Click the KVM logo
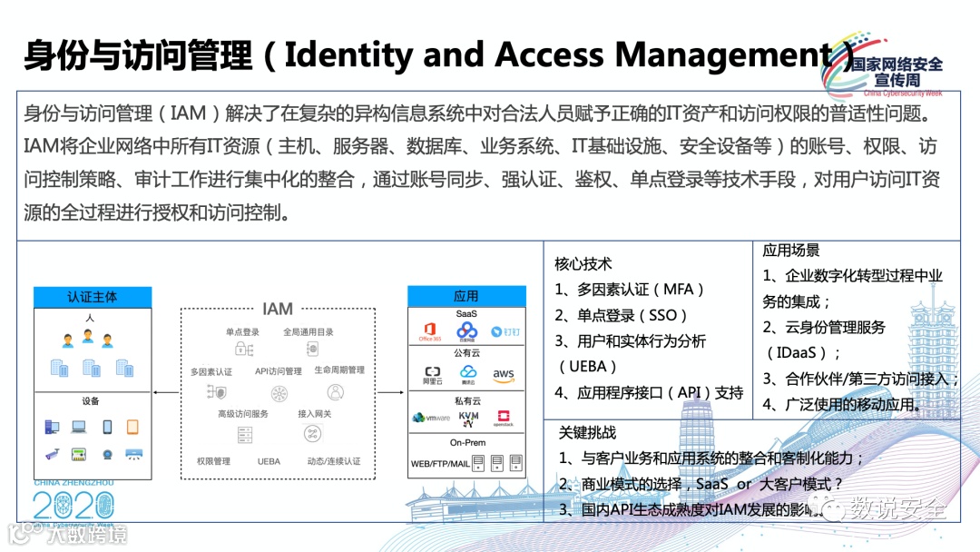 coord(469,419)
